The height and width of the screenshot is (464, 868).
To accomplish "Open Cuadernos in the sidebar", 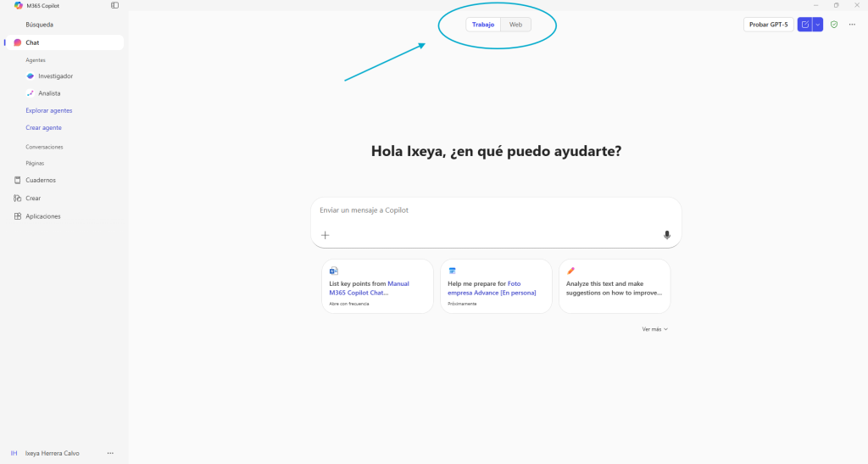I will click(x=40, y=180).
